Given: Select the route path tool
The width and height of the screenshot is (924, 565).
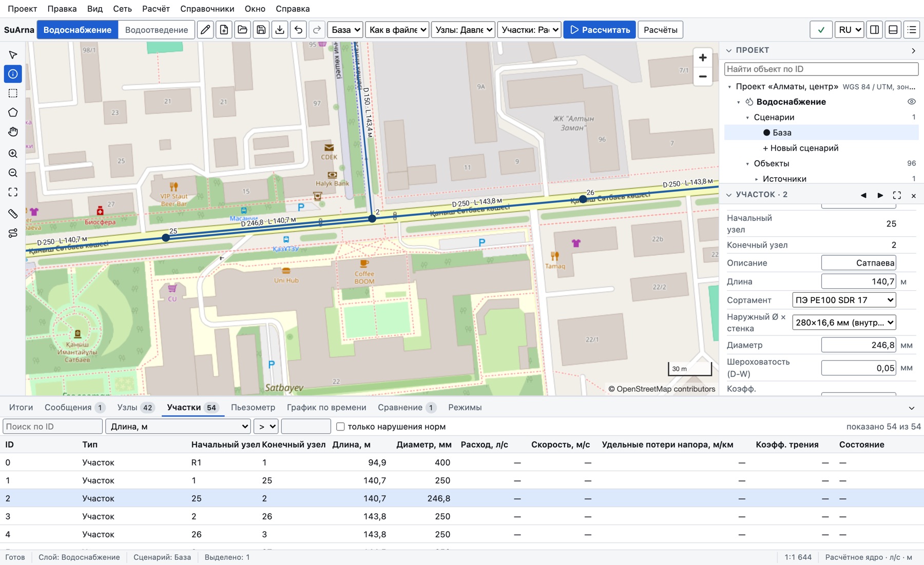Looking at the screenshot, I should [13, 233].
